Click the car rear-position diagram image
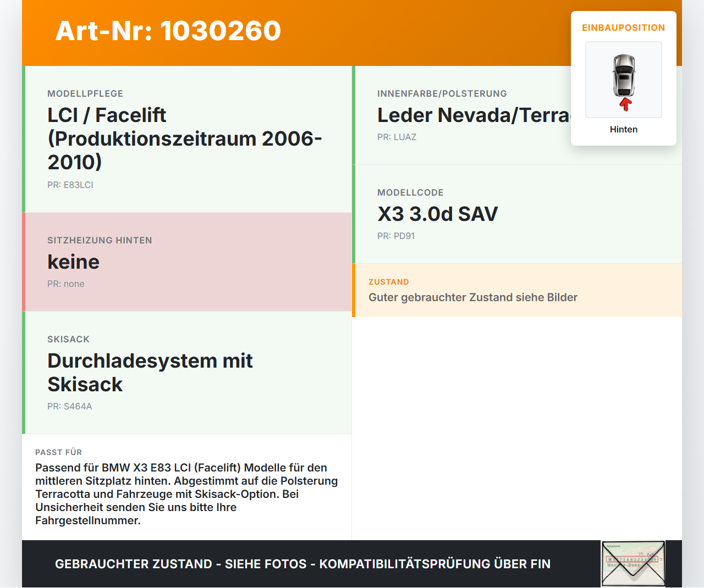Screen dimensions: 704x588 tap(624, 80)
